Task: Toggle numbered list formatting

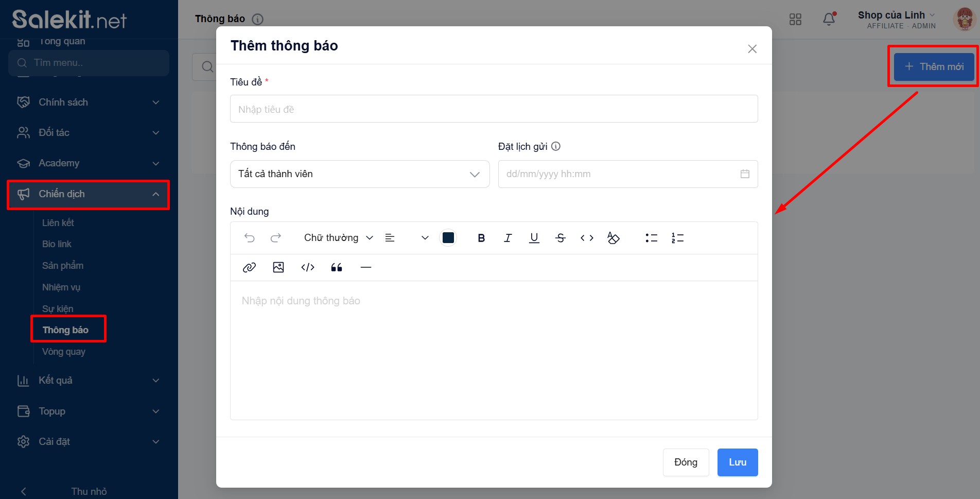Action: [677, 238]
